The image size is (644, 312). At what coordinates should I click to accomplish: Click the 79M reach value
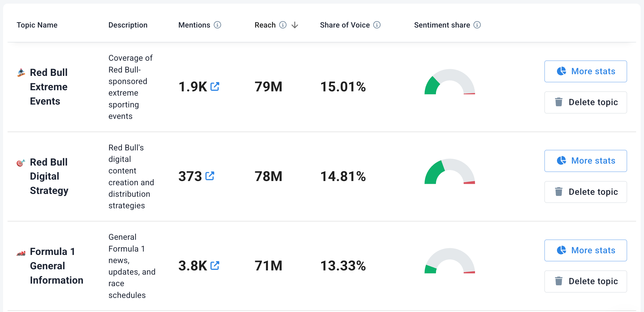pos(268,87)
